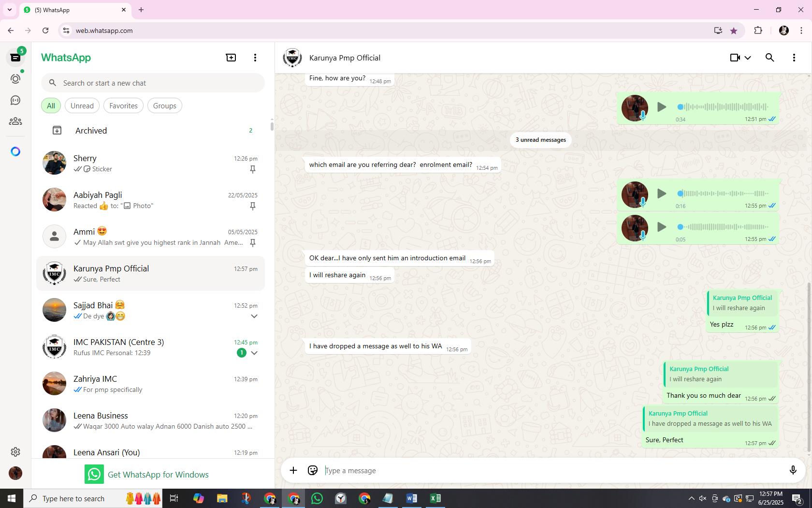This screenshot has width=812, height=508.
Task: Select the All filter tab
Action: (x=51, y=106)
